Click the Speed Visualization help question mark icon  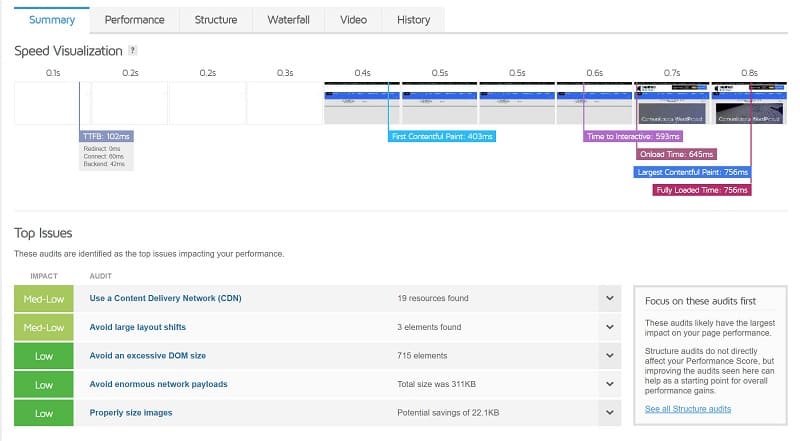132,51
